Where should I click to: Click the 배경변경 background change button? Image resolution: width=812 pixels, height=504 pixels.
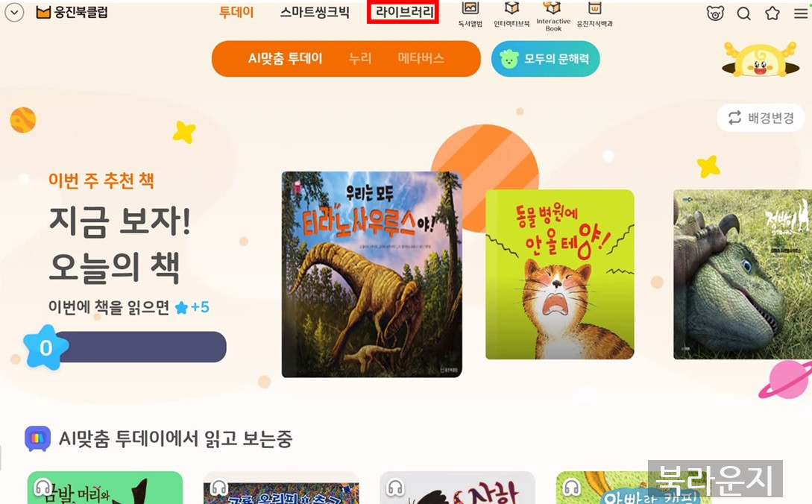pos(761,118)
